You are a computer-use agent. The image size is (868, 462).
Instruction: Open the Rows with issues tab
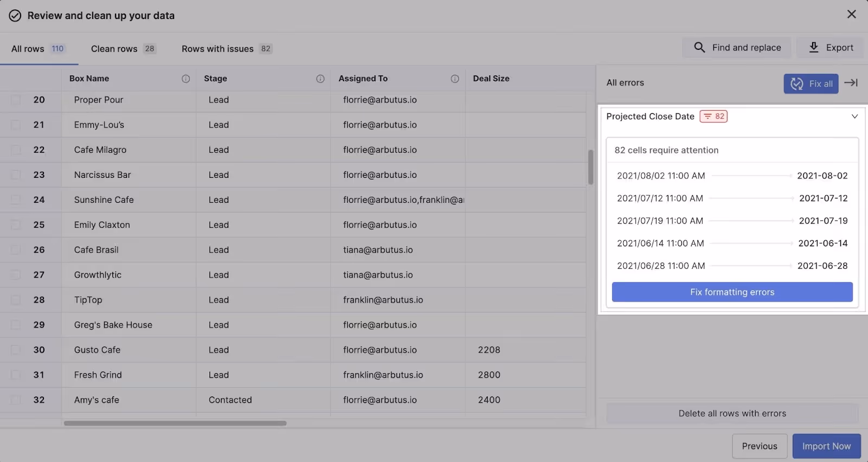tap(227, 49)
